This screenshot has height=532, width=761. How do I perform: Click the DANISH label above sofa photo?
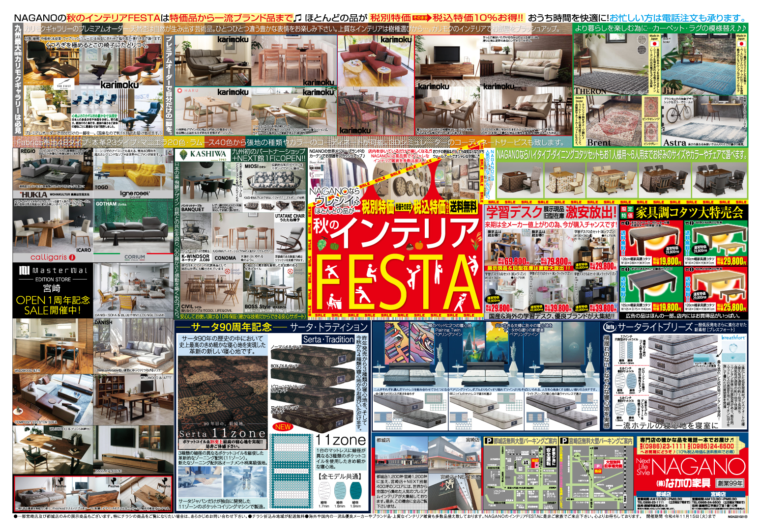[103, 323]
